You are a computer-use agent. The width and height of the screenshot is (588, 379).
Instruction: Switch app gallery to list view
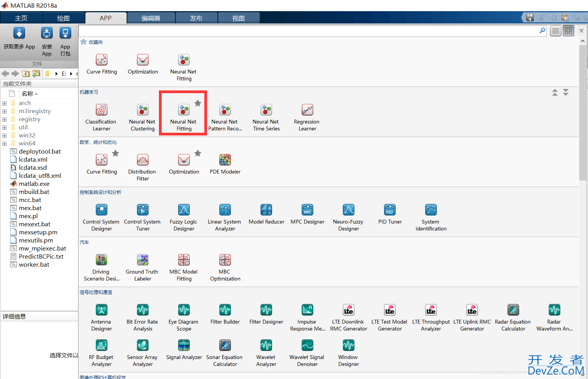click(556, 31)
